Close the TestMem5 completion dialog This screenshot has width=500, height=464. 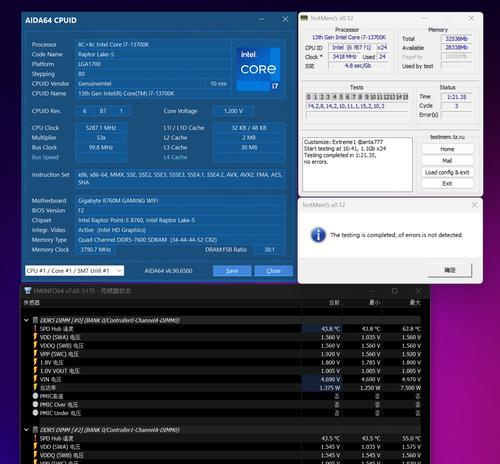point(474,205)
